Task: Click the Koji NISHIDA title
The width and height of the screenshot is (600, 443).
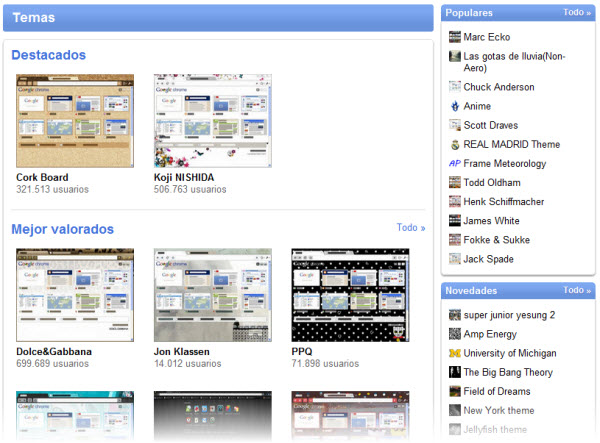Action: click(x=184, y=178)
